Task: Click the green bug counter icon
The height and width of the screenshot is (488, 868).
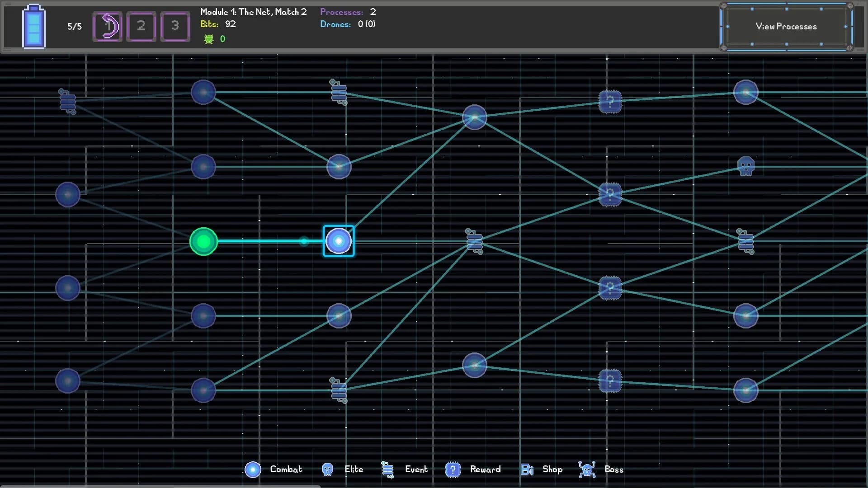Action: pos(208,39)
